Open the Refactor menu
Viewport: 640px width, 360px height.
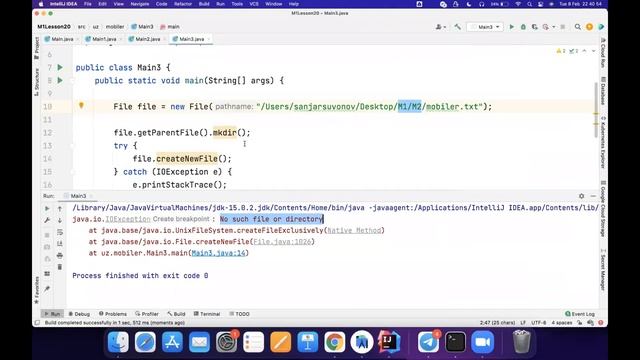(x=183, y=4)
